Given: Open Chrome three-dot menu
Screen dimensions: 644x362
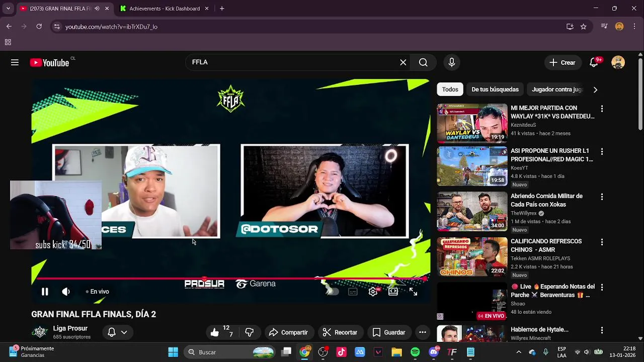Looking at the screenshot, I should point(634,26).
